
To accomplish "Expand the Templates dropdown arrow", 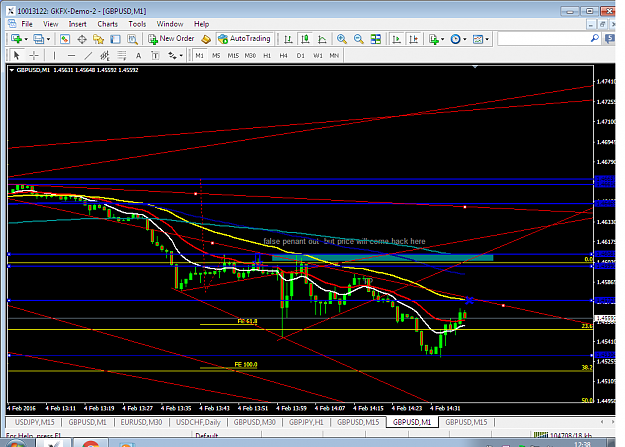I will (x=487, y=39).
